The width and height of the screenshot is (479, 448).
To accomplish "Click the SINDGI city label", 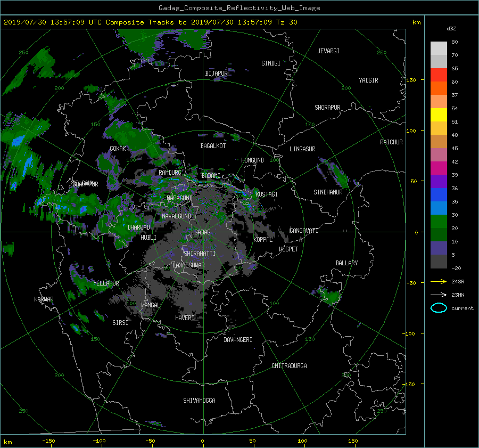I will click(x=271, y=63).
